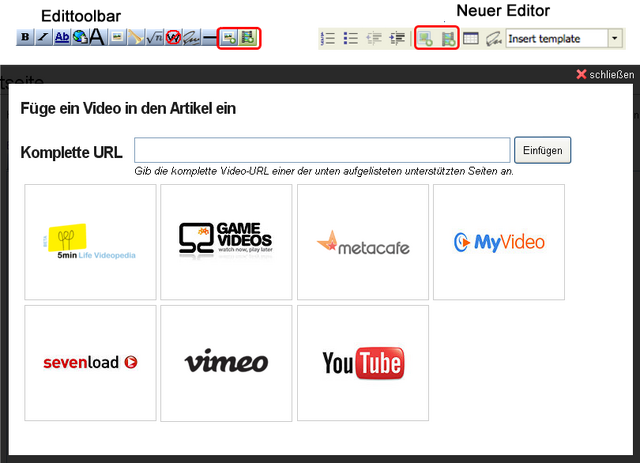Click the add image icon in Neuer Editor
The height and width of the screenshot is (463, 640).
pos(425,39)
